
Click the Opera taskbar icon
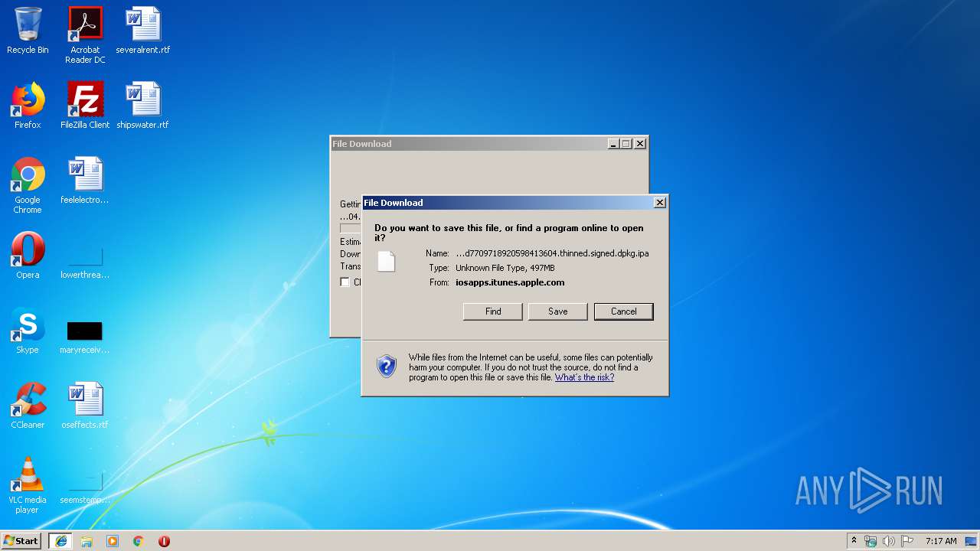164,541
